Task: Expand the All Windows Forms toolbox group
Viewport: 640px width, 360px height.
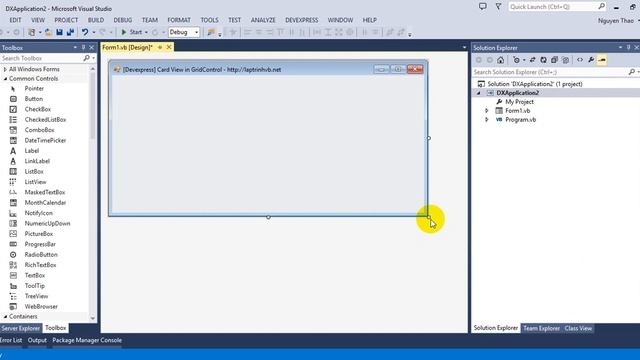Action: 5,69
